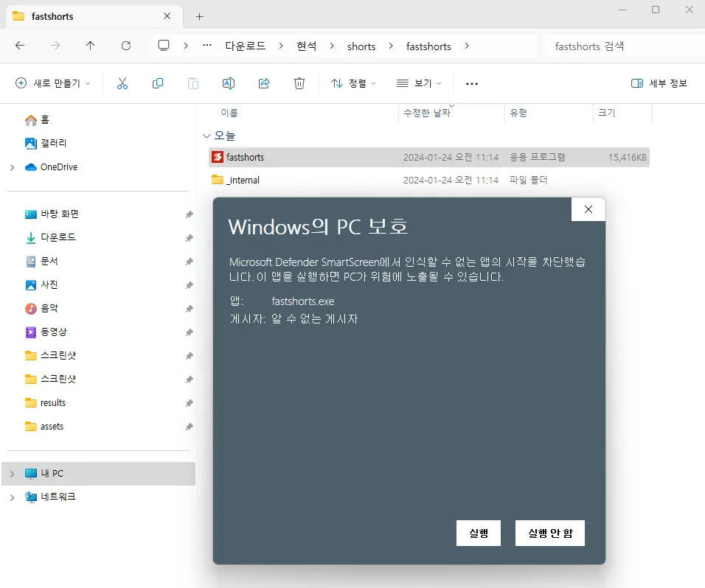The image size is (705, 588).
Task: Open the 새로 만들기 dropdown
Action: point(53,83)
